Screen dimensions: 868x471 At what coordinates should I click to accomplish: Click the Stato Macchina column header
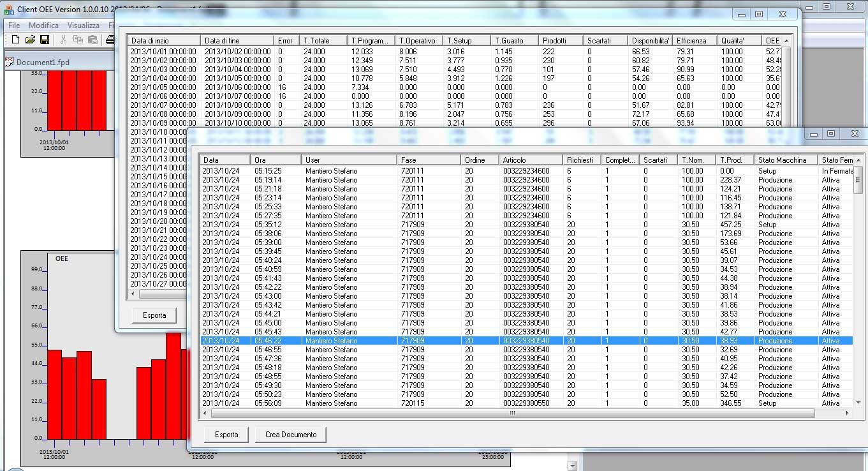(x=786, y=160)
